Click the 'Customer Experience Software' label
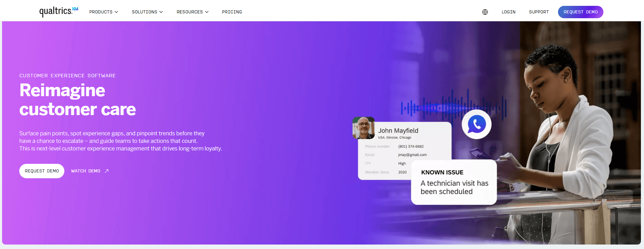 point(67,76)
